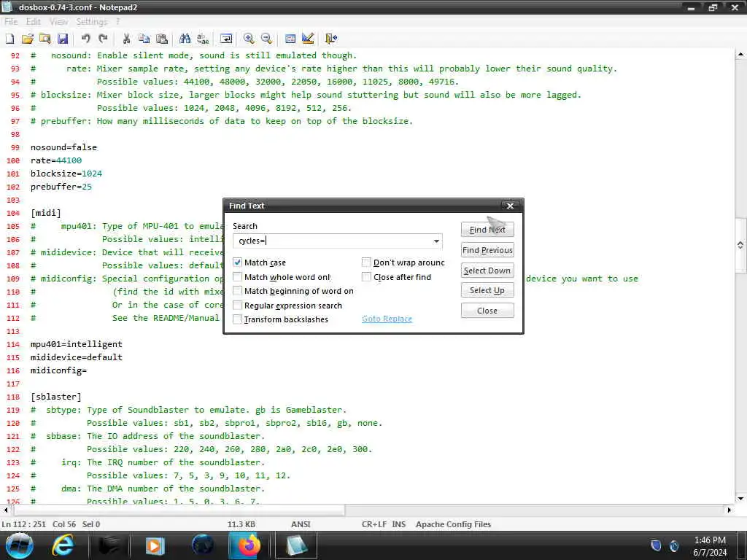Click the Close button in Find Text

pos(487,311)
